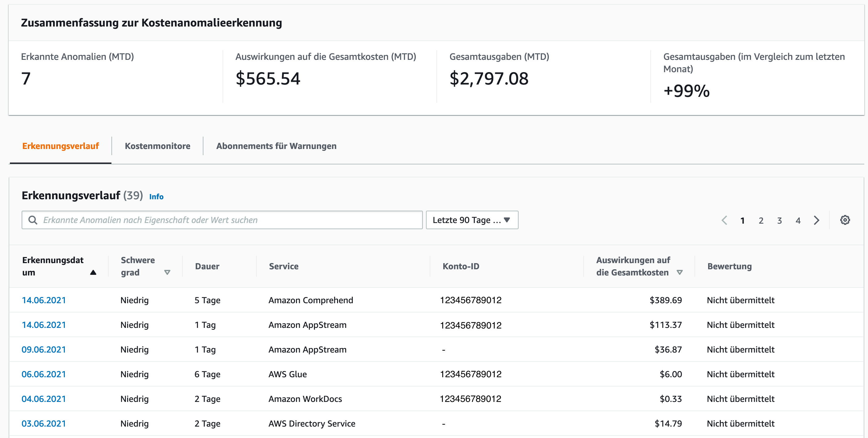Go to next page arrow
Screen dimensions: 868x438
816,220
